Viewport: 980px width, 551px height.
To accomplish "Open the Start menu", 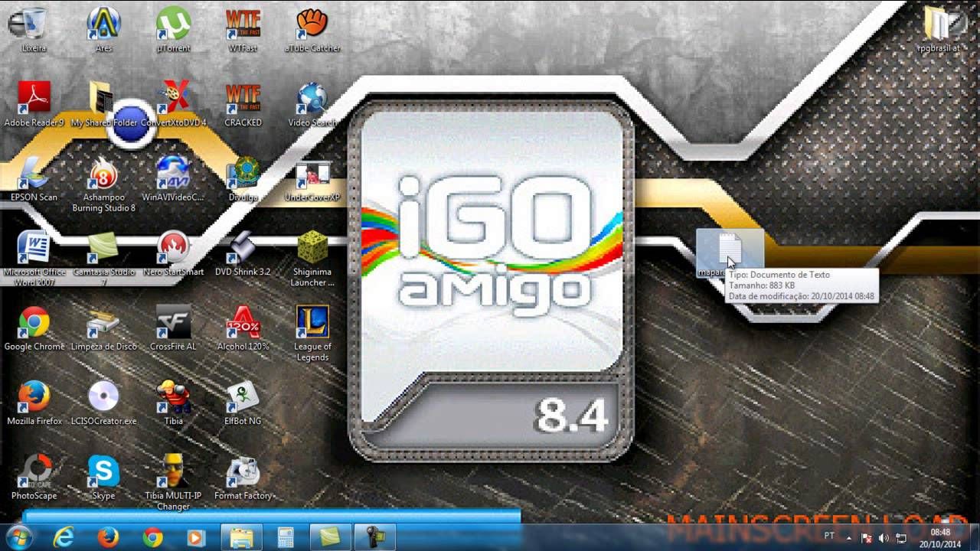I will 15,538.
